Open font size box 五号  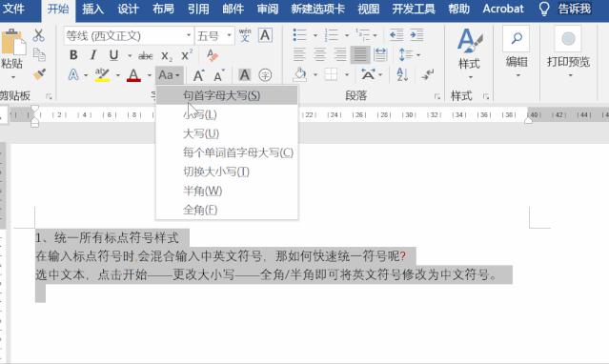tap(214, 36)
